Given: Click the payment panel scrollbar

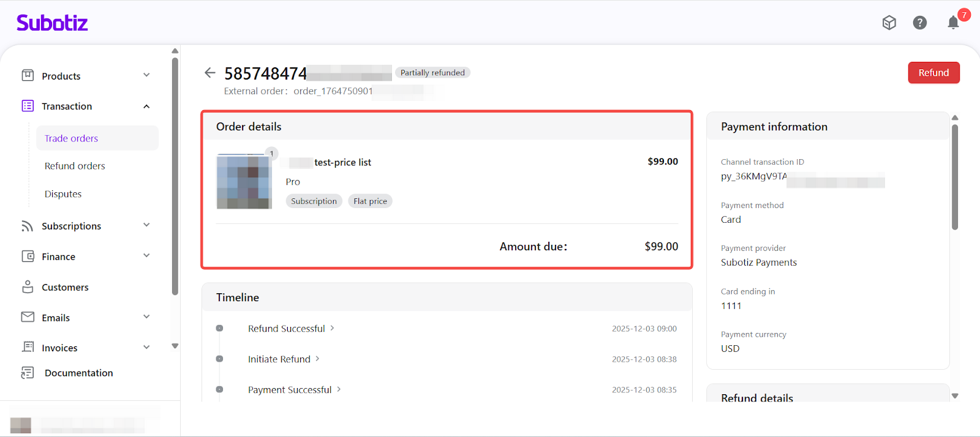Looking at the screenshot, I should point(954,177).
